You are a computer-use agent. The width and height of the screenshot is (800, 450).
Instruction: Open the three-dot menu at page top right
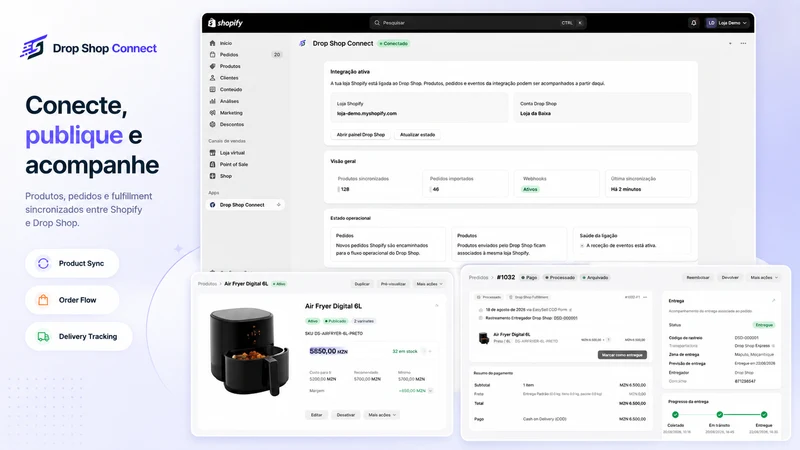tap(743, 43)
